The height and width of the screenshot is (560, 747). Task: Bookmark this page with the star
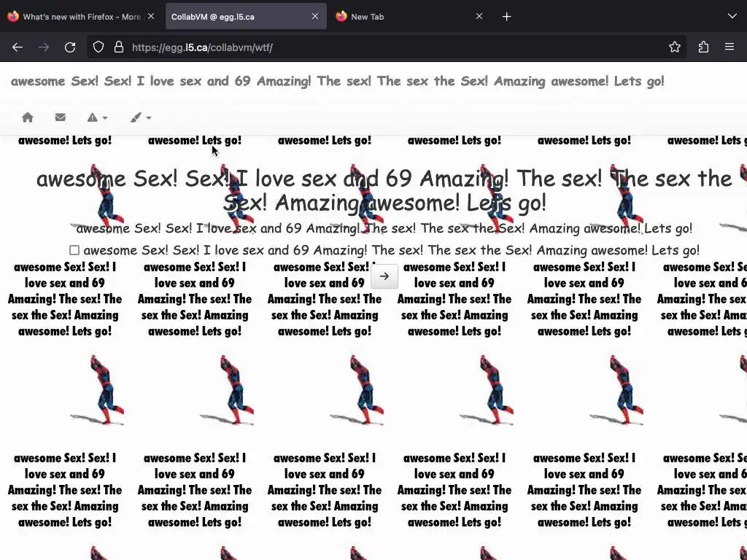(674, 47)
